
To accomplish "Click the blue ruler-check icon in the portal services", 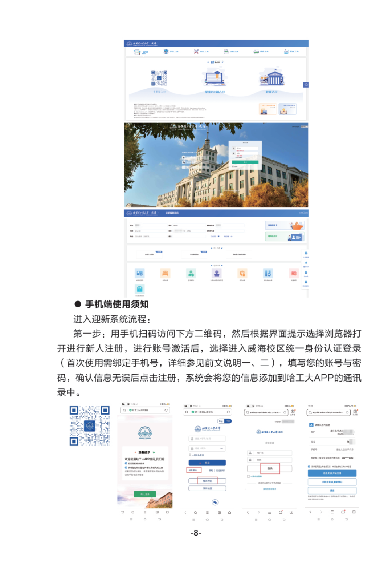I will [268, 273].
